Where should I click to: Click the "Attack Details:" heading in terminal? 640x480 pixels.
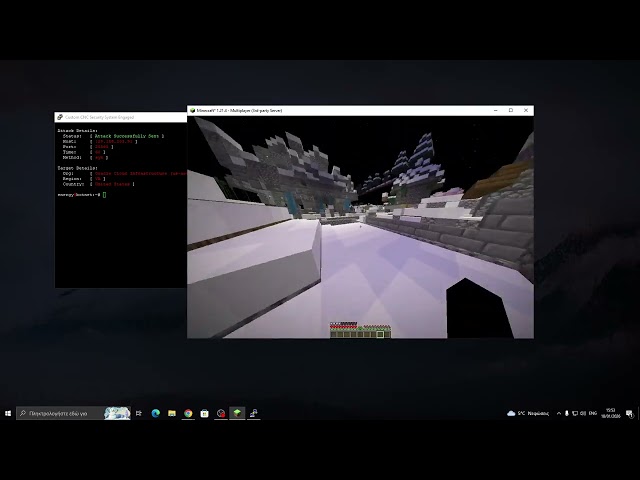tap(78, 131)
